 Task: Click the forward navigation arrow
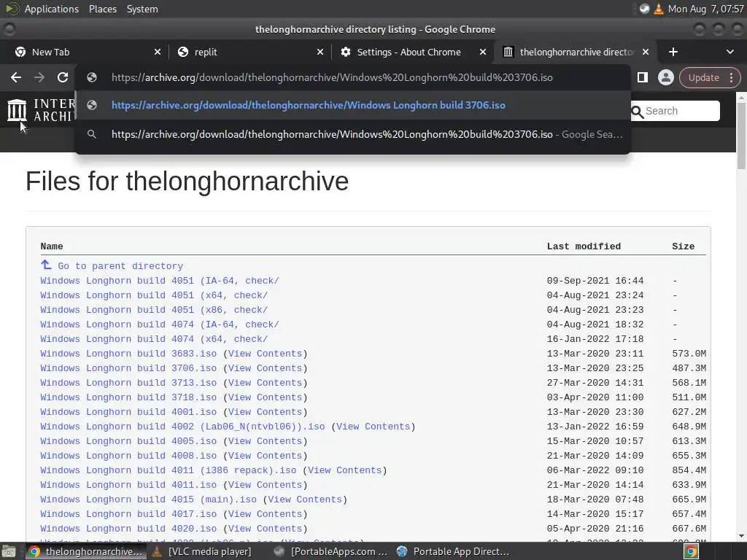[39, 77]
